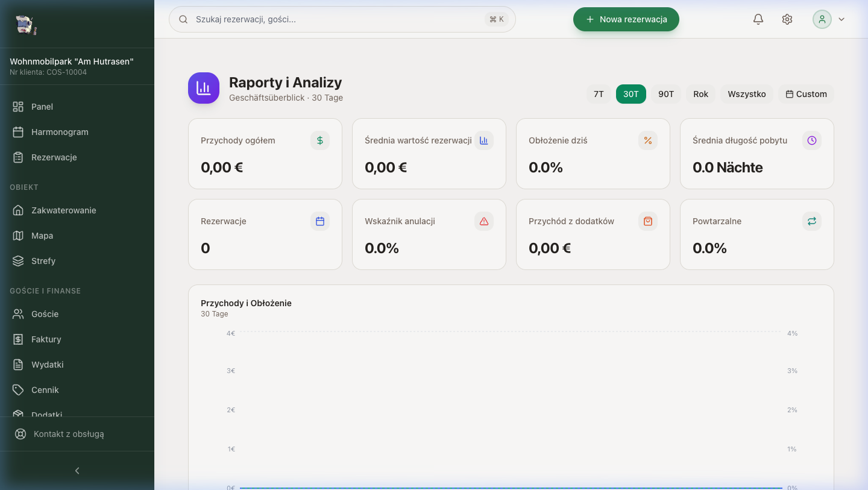Click the Powtarzalne card label
This screenshot has width=868, height=490.
coord(717,221)
